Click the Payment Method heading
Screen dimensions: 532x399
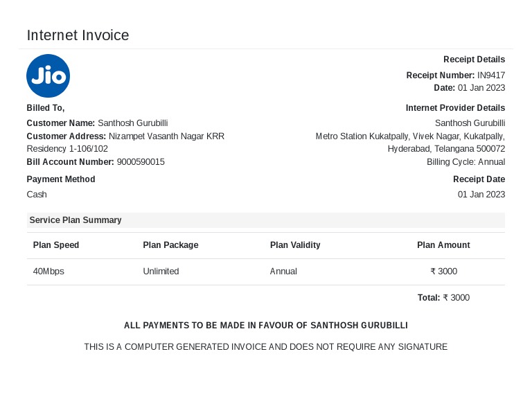click(x=61, y=179)
